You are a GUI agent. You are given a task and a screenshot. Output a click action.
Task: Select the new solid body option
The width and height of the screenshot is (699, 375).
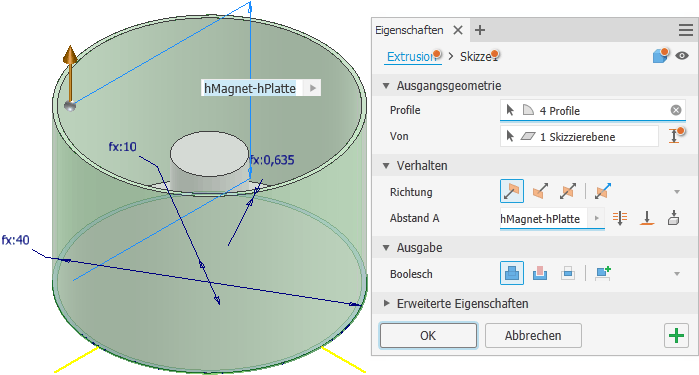pos(603,273)
